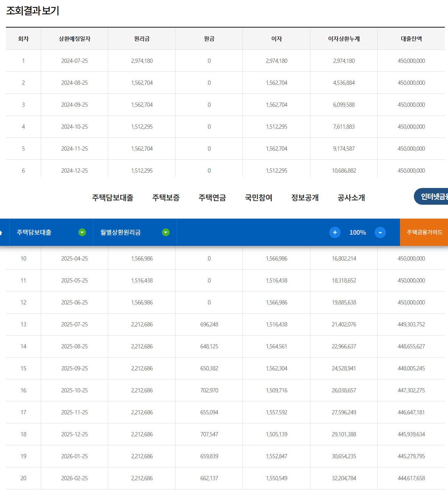
Task: Click loan balance 447,302,275
Action: pyautogui.click(x=411, y=390)
